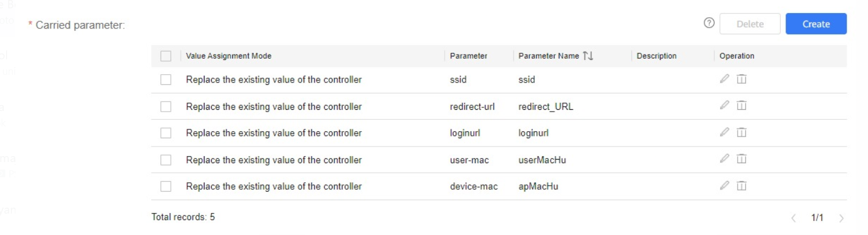Image resolution: width=868 pixels, height=235 pixels.
Task: Go to the previous page arrow
Action: click(x=794, y=218)
